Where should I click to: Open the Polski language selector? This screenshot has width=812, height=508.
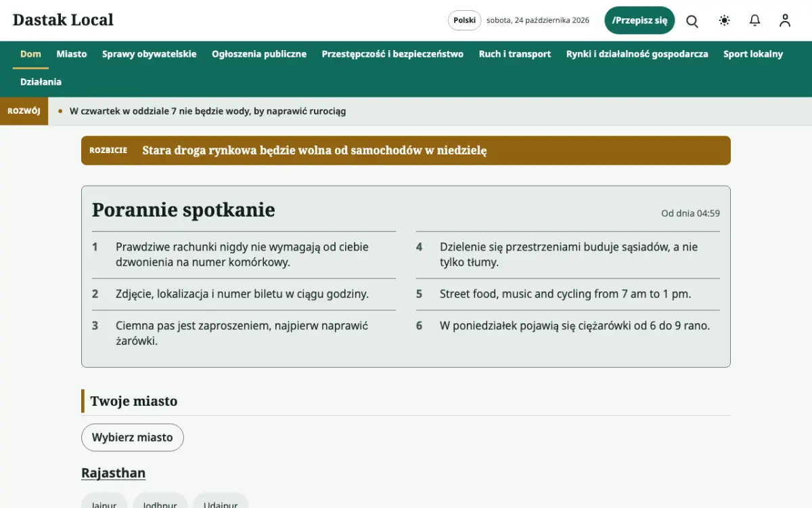coord(464,20)
